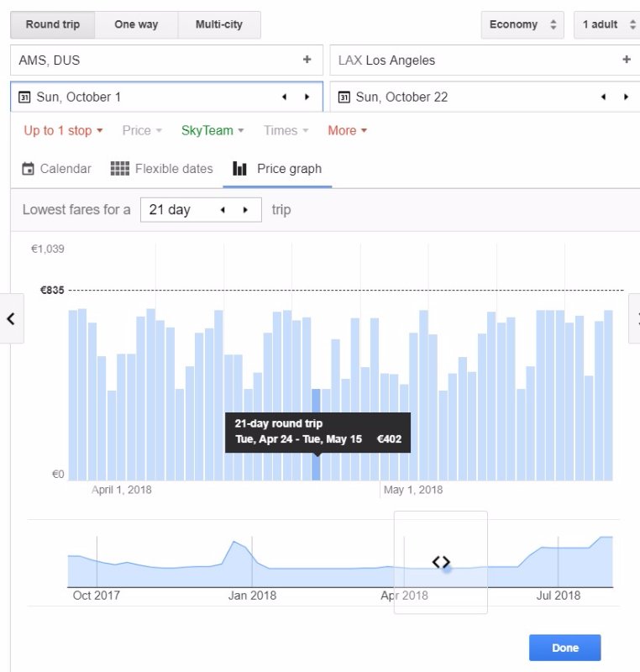Move return date one day later
The height and width of the screenshot is (672, 640).
[626, 97]
